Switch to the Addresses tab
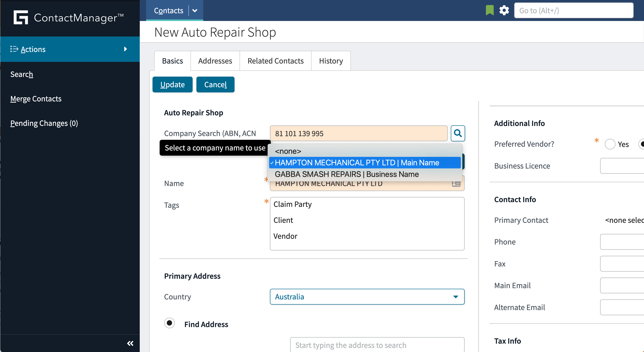This screenshot has width=644, height=352. tap(215, 61)
